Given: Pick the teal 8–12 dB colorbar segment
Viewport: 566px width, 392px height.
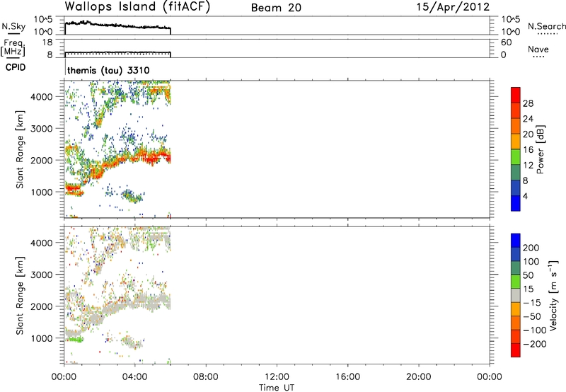Looking at the screenshot, I should (x=516, y=172).
